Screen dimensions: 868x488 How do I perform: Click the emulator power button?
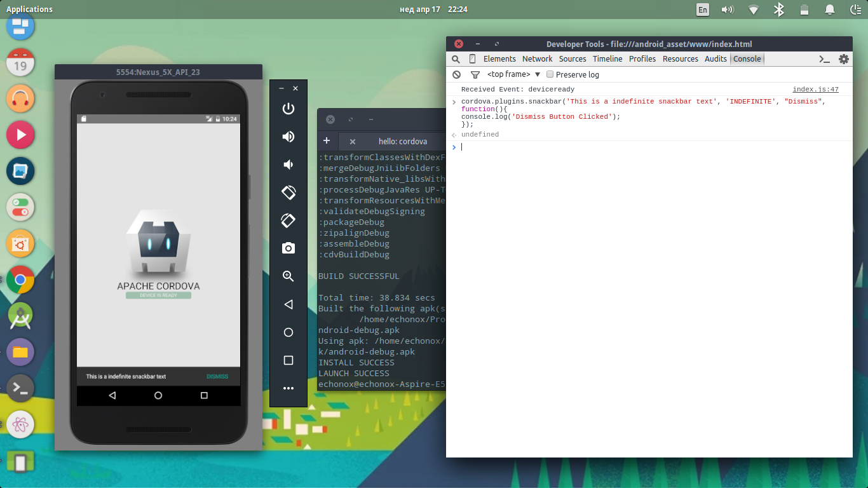pyautogui.click(x=288, y=109)
